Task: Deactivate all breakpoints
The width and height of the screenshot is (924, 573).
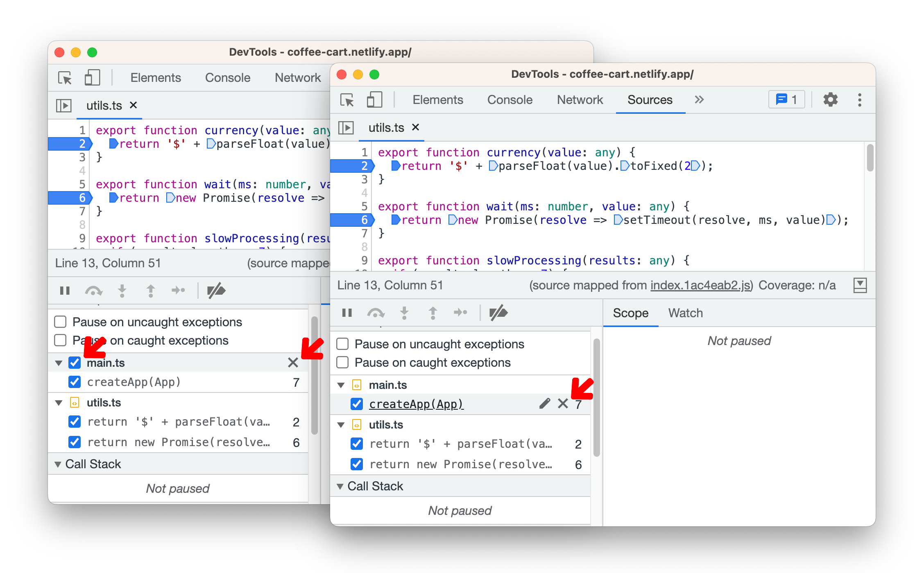Action: click(x=498, y=313)
